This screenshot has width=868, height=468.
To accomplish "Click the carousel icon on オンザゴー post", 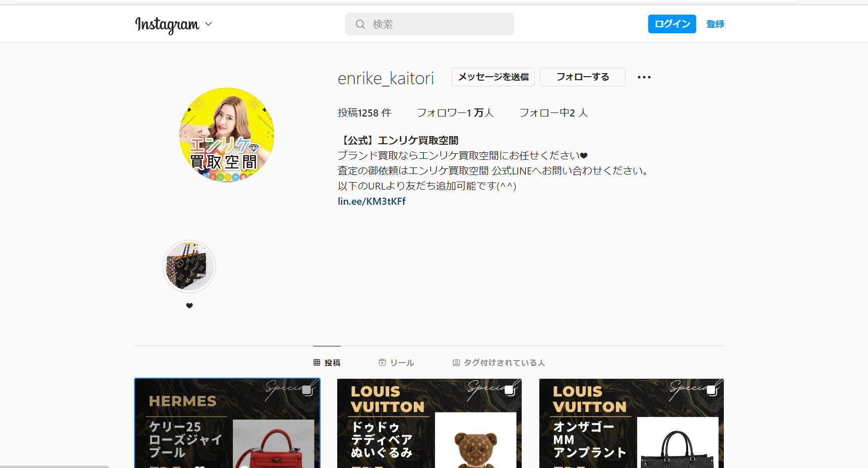I will pyautogui.click(x=712, y=391).
